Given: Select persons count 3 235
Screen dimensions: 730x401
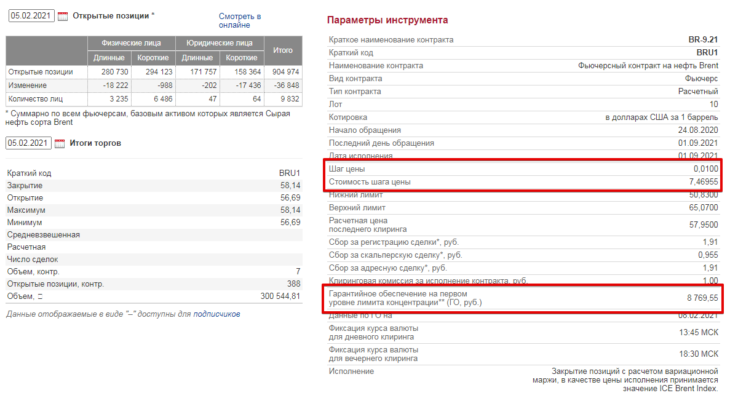Looking at the screenshot, I should click(119, 99).
